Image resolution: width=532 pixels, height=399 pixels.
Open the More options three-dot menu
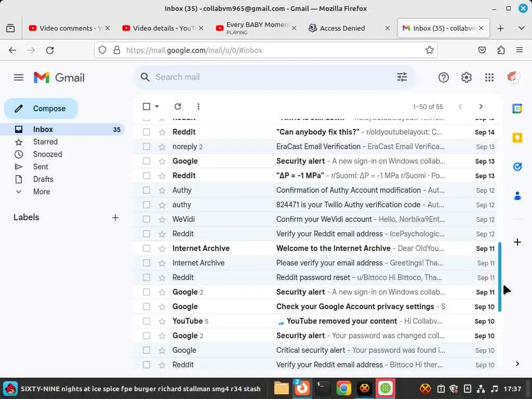[x=198, y=107]
